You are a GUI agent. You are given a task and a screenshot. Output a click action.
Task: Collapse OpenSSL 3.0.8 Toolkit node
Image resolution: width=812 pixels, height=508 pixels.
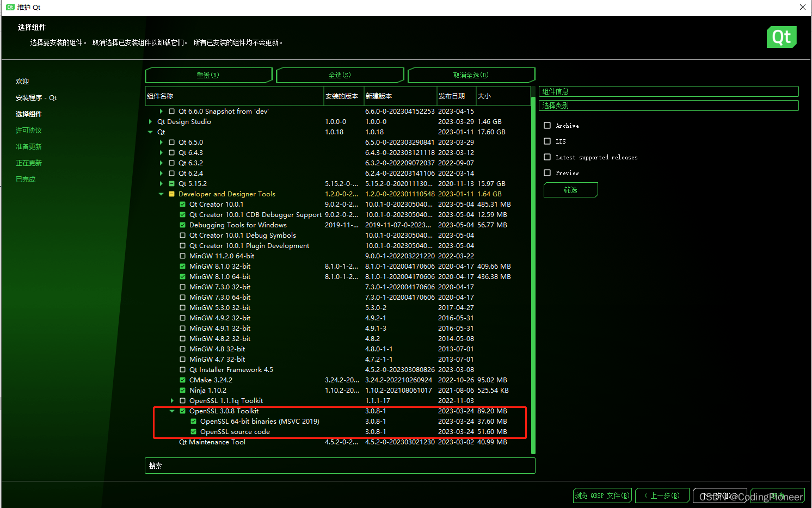pos(172,411)
